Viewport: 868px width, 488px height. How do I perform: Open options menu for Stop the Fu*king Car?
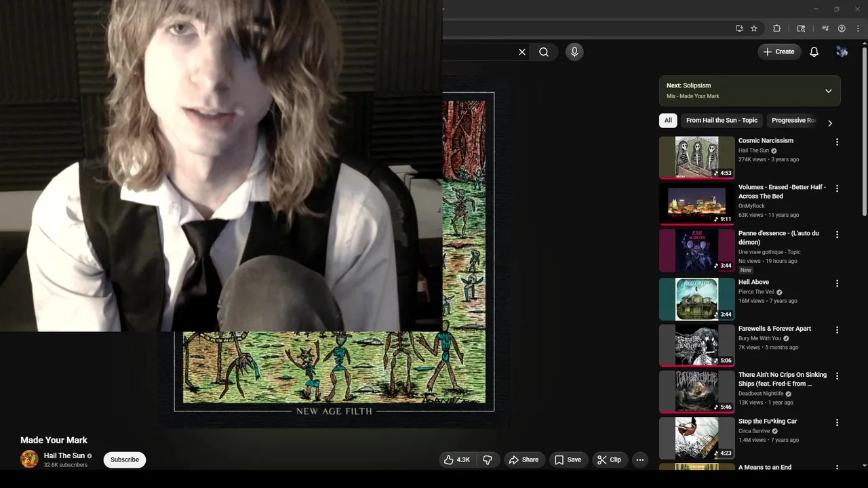pos(837,422)
